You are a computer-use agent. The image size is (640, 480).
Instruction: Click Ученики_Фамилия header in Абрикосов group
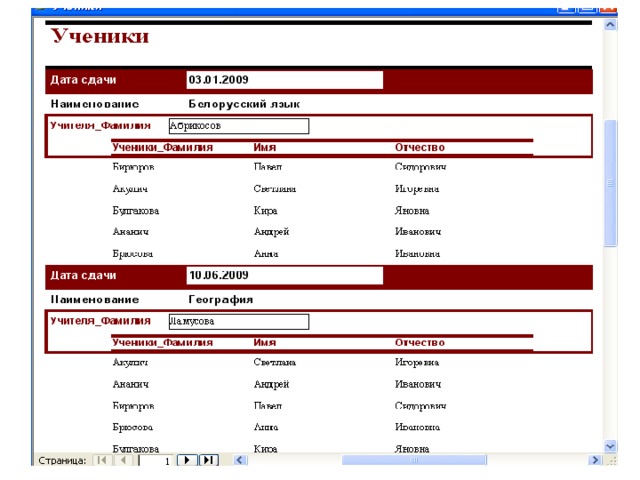(162, 147)
